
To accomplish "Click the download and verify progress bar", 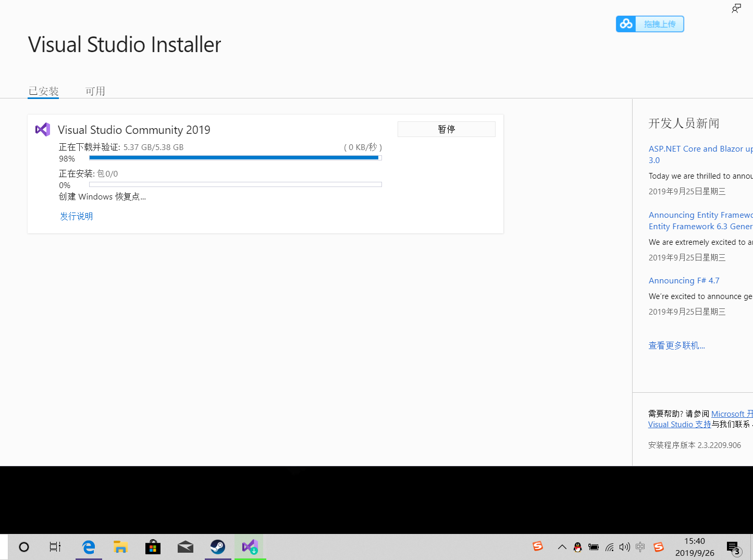I will [x=236, y=158].
